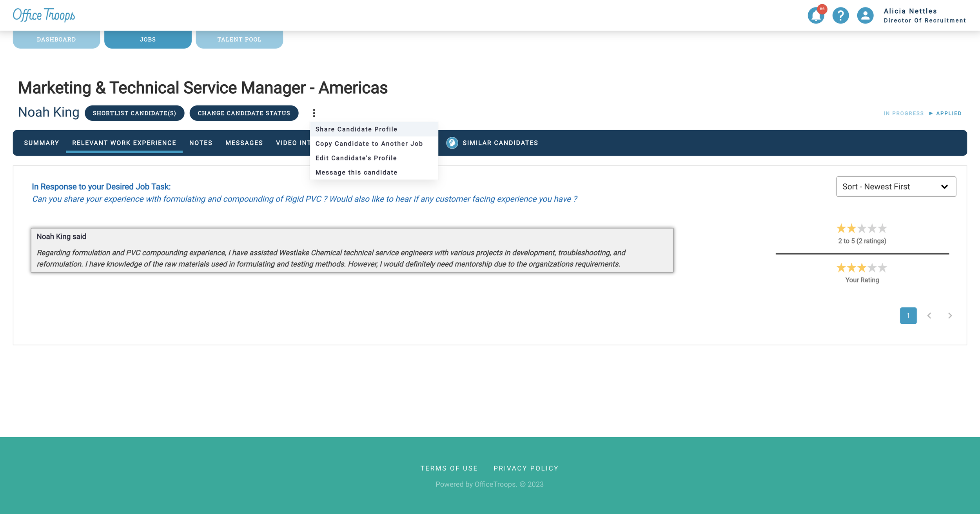Click the Similar Candidates head icon
Screen dimensions: 980x514
tap(452, 143)
